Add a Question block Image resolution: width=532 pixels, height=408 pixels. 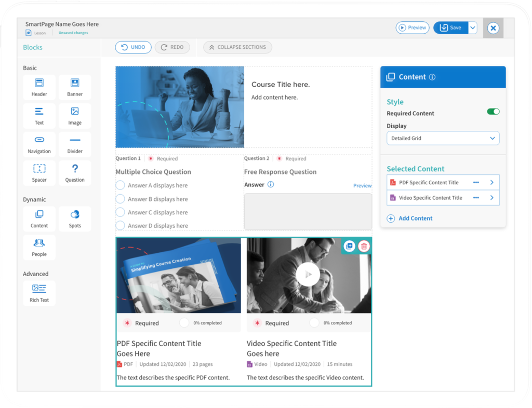click(x=75, y=173)
